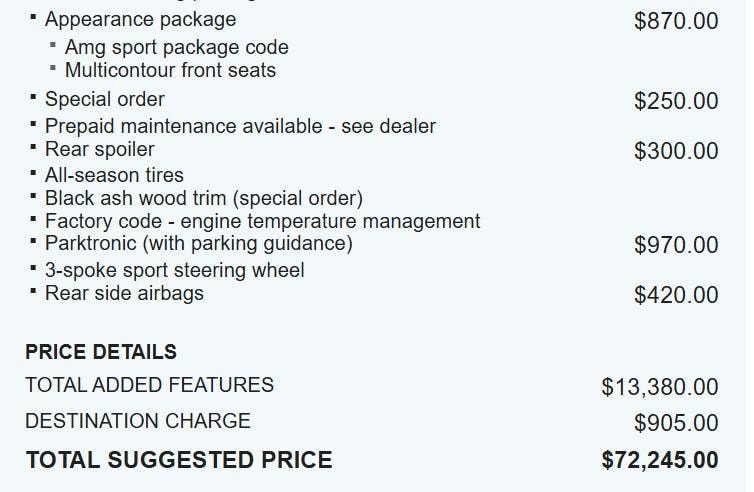Select the DESTINATION CHARGE label
Viewport: 754px width, 492px height.
pos(138,421)
